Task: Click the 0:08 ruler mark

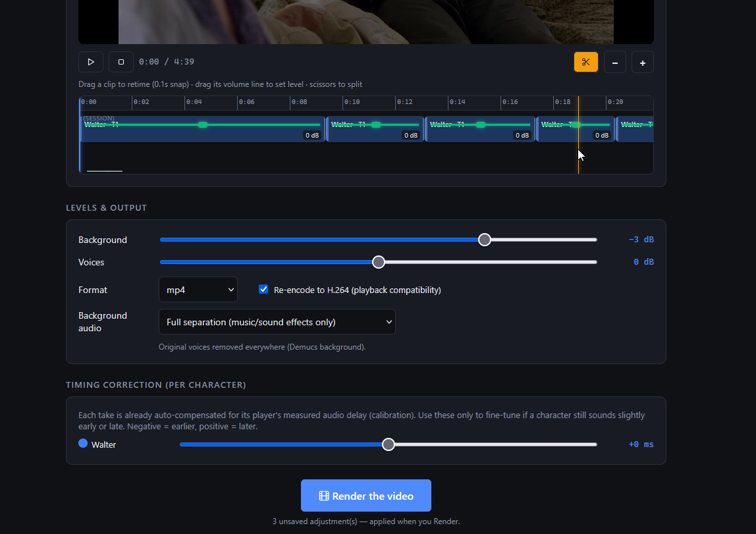Action: click(x=299, y=102)
